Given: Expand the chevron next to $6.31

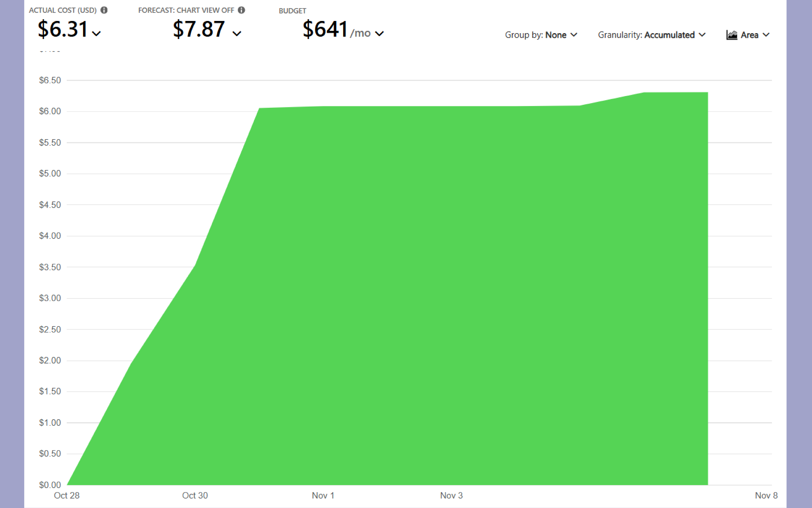Looking at the screenshot, I should click(x=96, y=34).
